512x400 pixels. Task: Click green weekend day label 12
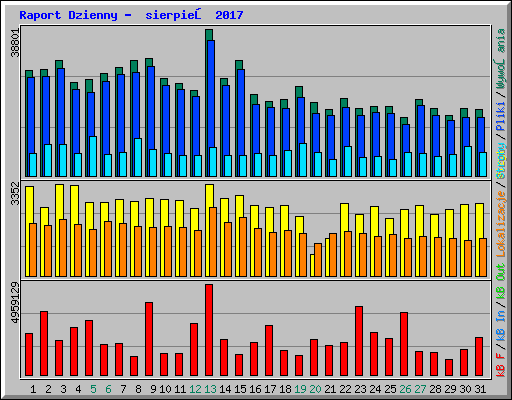(x=195, y=389)
